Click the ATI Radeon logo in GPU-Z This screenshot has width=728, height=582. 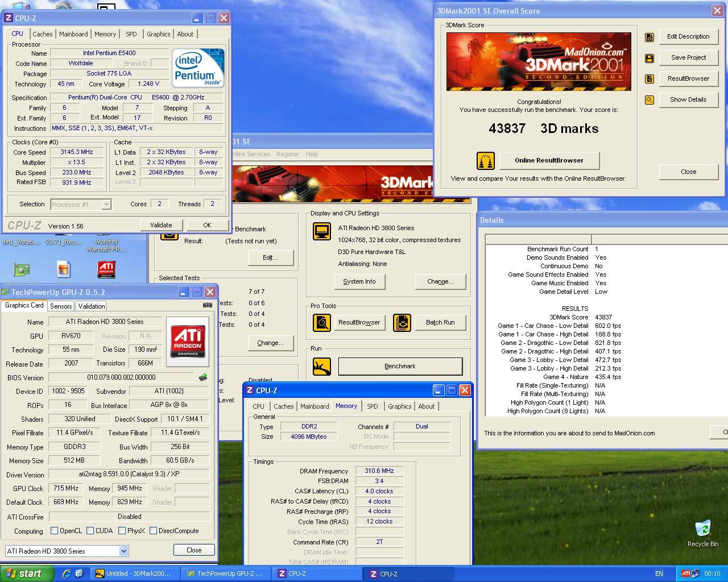(188, 342)
